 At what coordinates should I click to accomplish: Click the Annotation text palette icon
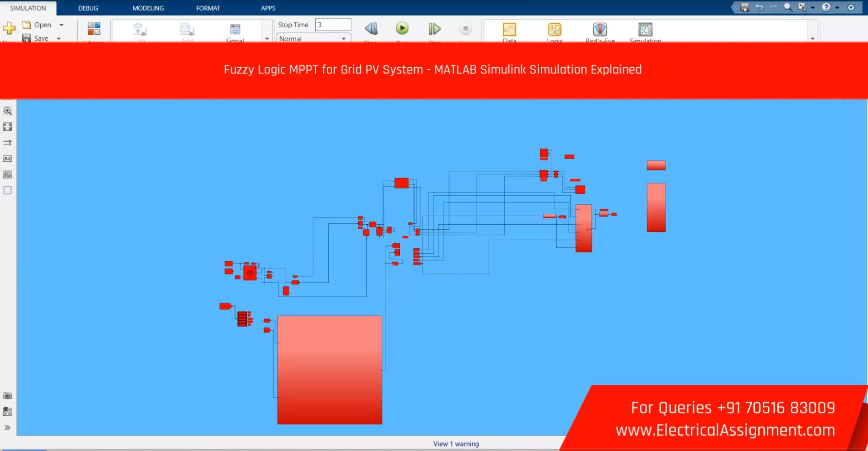pos(8,159)
